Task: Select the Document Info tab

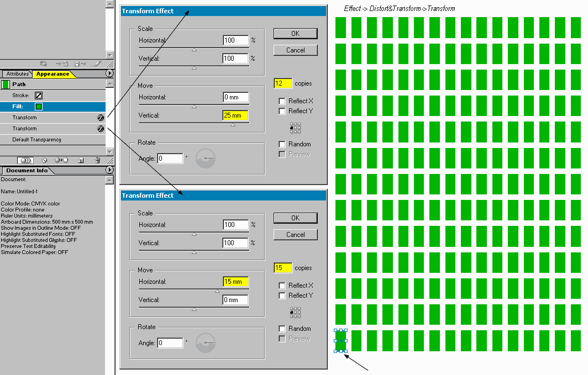Action: point(27,171)
